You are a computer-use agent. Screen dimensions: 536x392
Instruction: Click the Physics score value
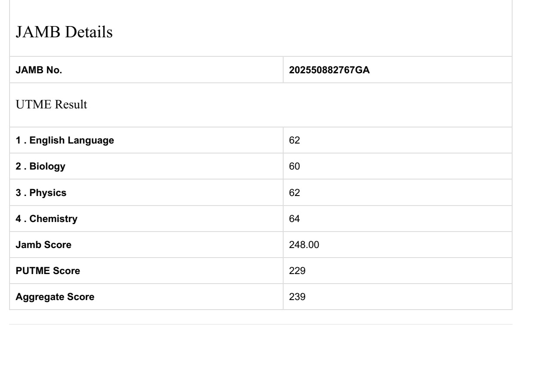(294, 193)
